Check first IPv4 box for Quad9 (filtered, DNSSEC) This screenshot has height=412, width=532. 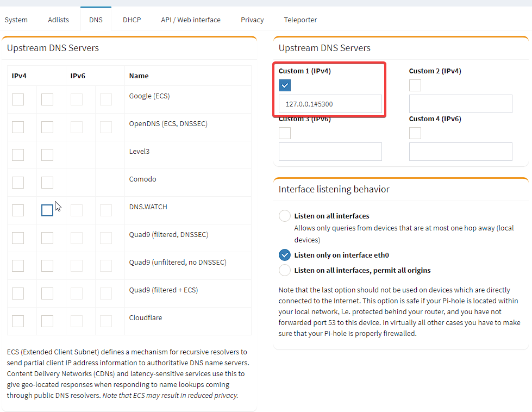pos(18,238)
